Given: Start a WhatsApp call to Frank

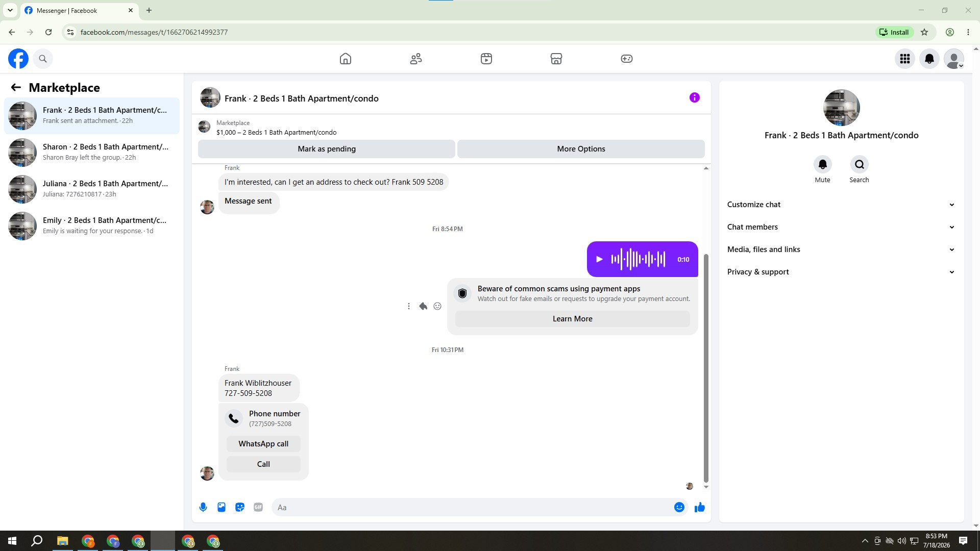Looking at the screenshot, I should pos(263,444).
